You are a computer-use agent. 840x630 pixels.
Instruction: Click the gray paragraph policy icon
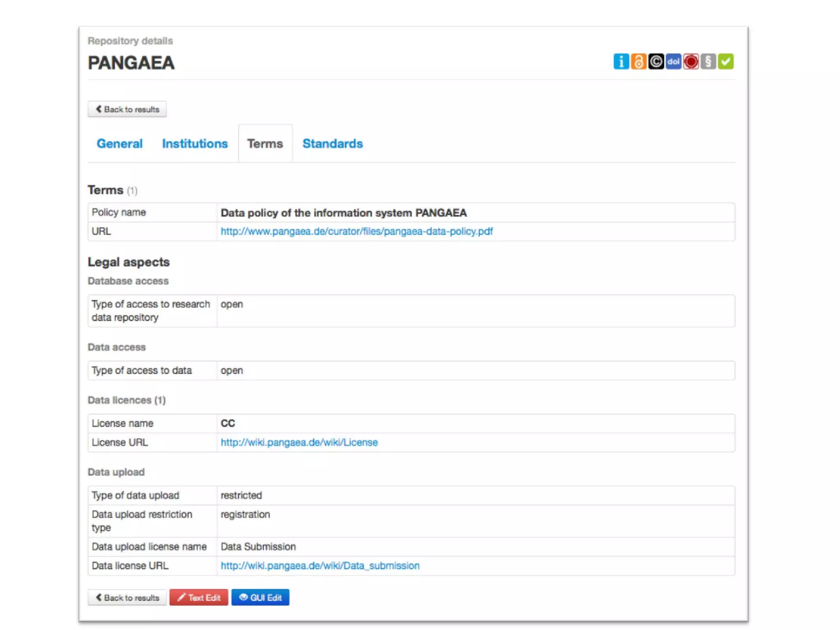point(708,62)
